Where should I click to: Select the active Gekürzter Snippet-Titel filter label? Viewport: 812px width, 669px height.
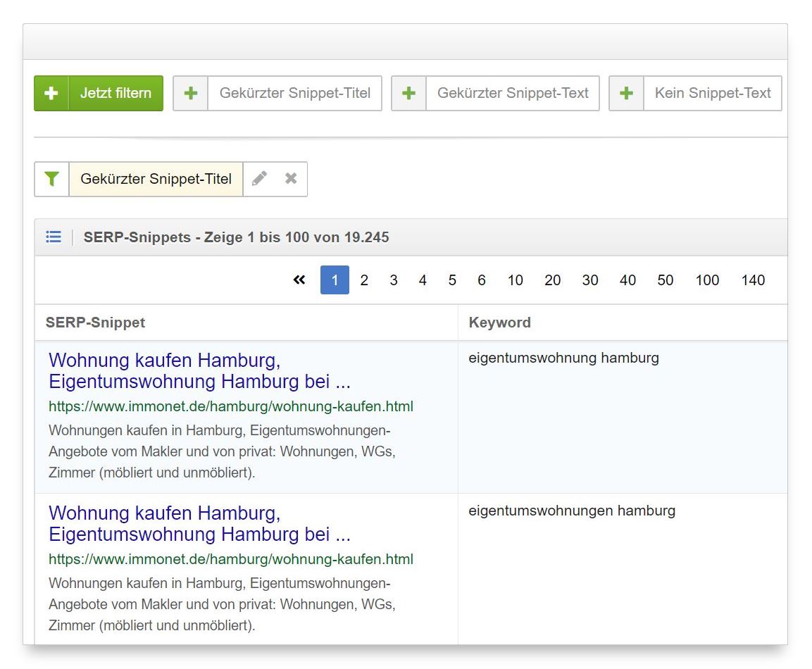[x=156, y=179]
